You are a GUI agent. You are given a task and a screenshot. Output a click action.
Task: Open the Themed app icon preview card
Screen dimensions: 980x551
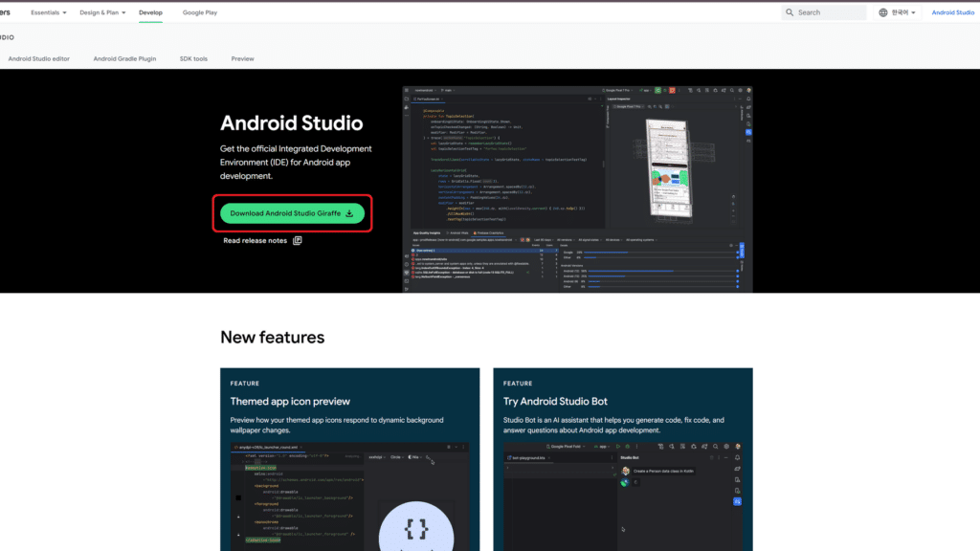tap(348, 459)
